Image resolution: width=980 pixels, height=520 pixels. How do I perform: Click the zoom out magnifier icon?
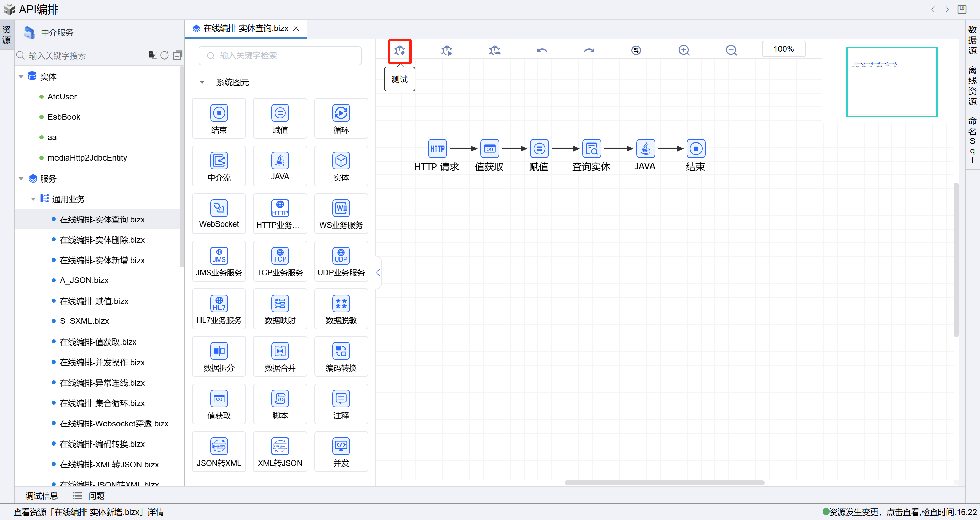pos(731,51)
